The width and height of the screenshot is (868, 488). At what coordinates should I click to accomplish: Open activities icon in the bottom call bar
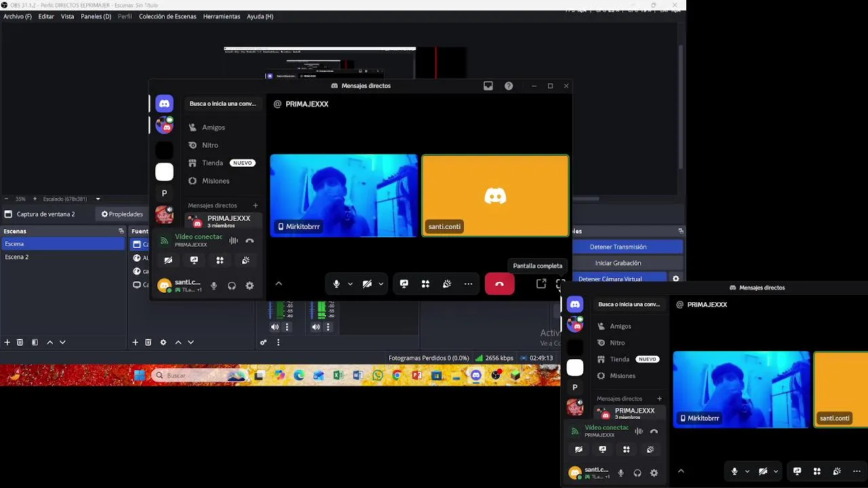pos(425,284)
